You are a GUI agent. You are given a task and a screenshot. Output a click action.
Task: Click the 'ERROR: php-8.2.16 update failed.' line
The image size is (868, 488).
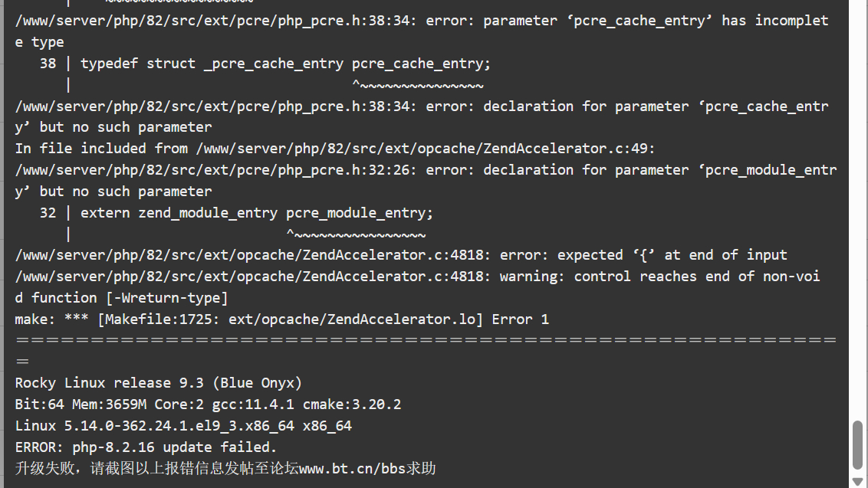[146, 447]
